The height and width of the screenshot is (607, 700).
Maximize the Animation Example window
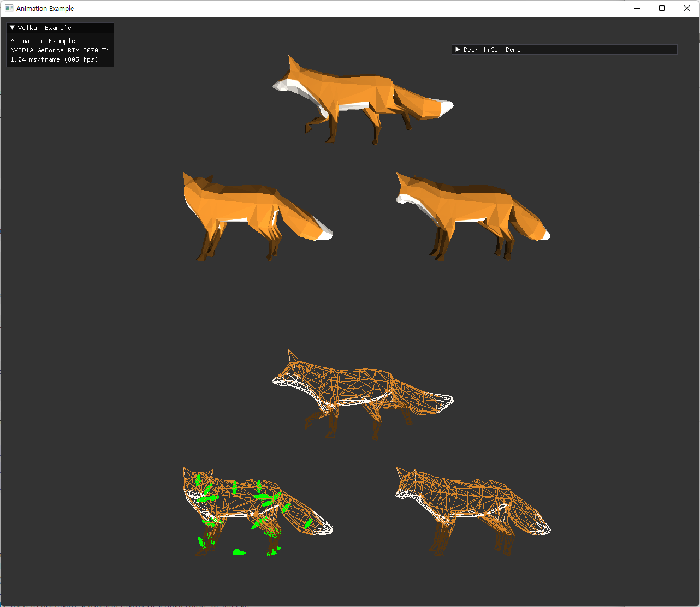[662, 8]
